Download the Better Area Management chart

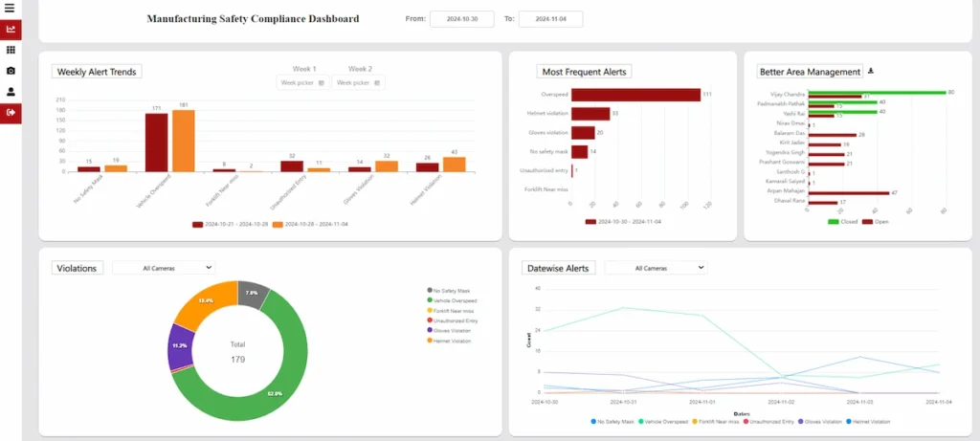(871, 71)
